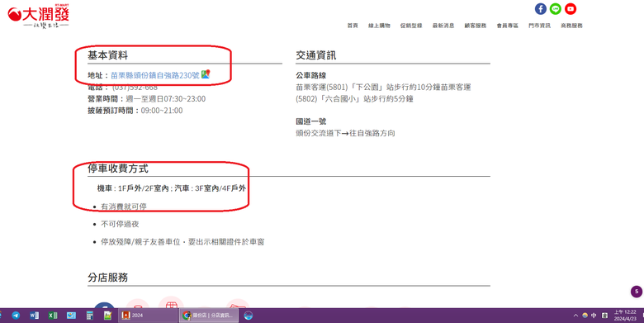Open the 會員專區 navigation menu item
Viewport: 644px width, 323px height.
coord(507,26)
